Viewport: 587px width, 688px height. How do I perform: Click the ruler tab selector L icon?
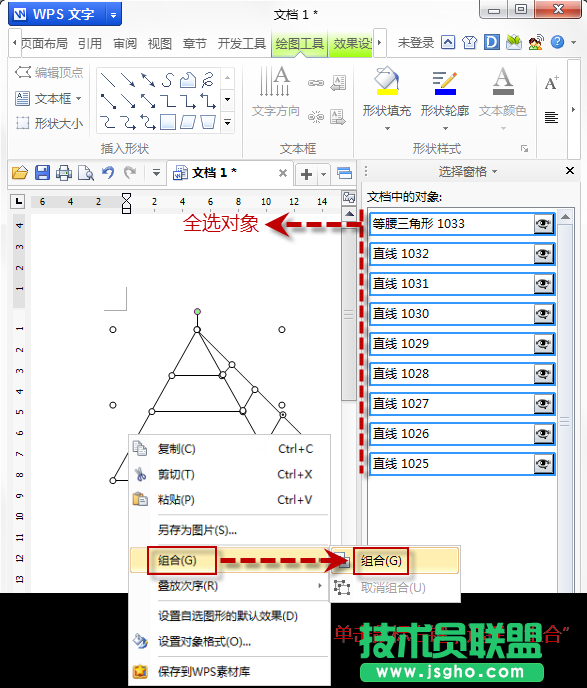point(18,201)
